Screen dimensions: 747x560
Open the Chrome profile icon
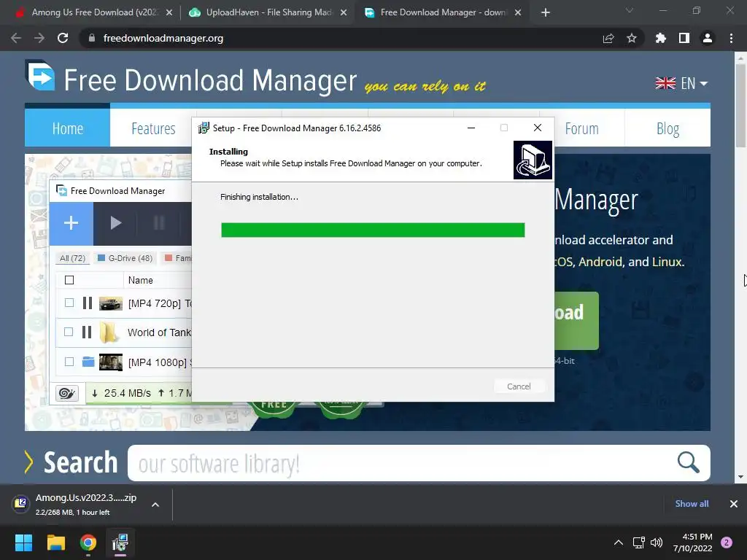(x=708, y=38)
